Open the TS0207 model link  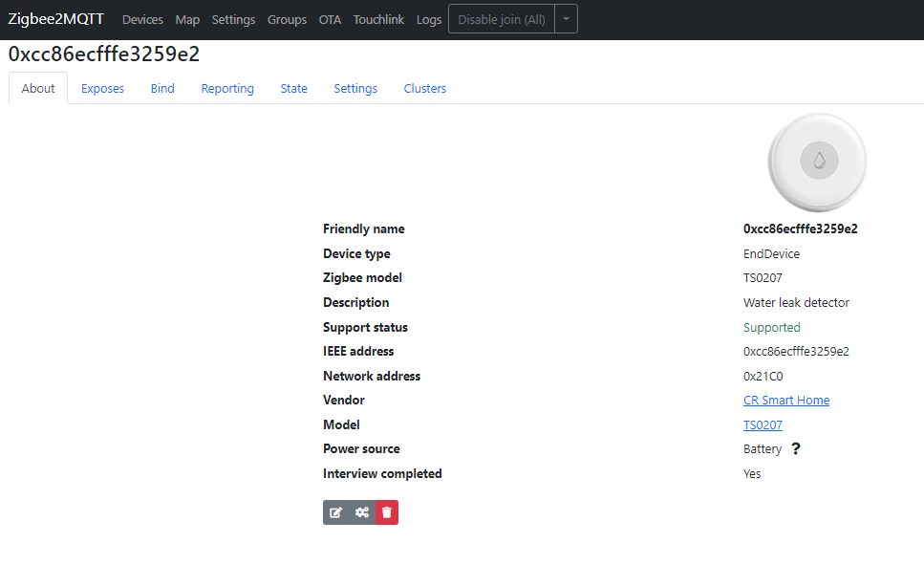pyautogui.click(x=763, y=425)
